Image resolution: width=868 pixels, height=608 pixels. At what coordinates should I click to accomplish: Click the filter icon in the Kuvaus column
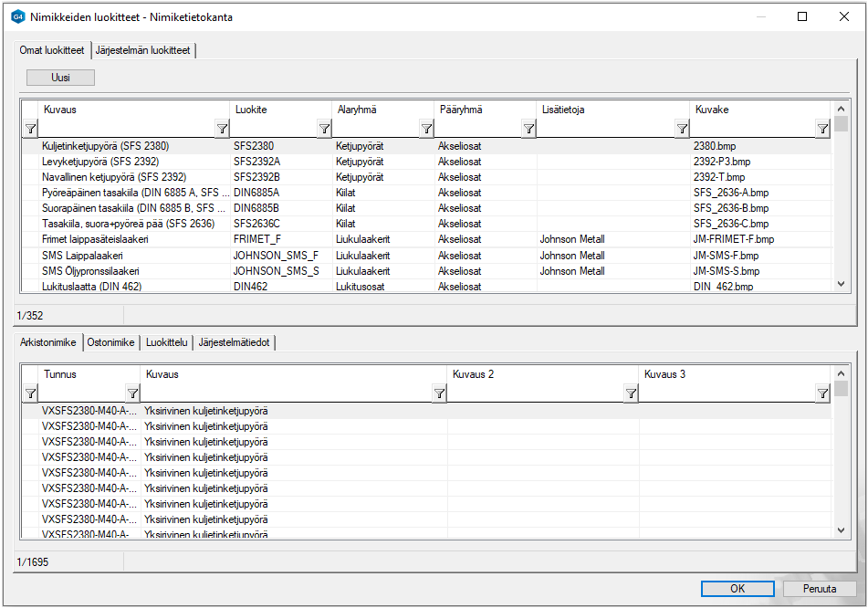click(x=222, y=130)
